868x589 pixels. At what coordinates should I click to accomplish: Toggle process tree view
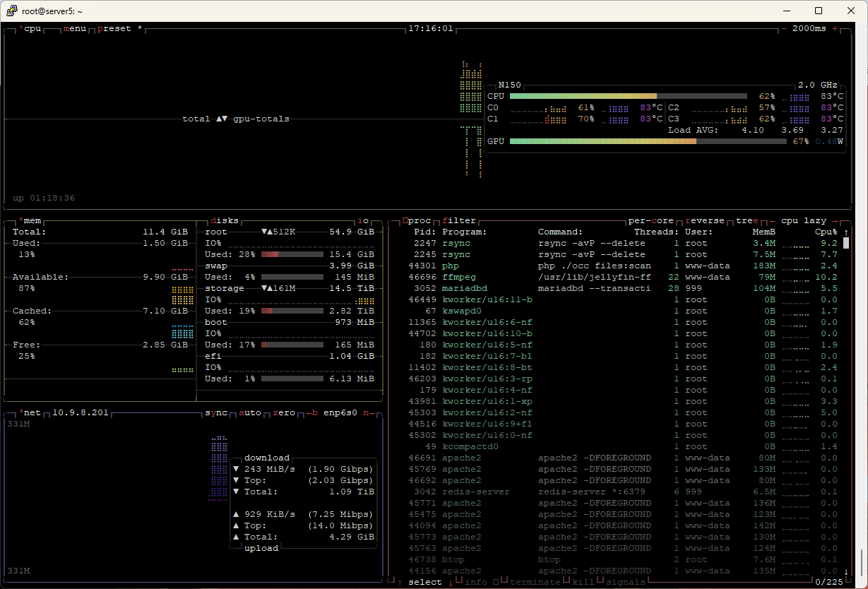(747, 221)
